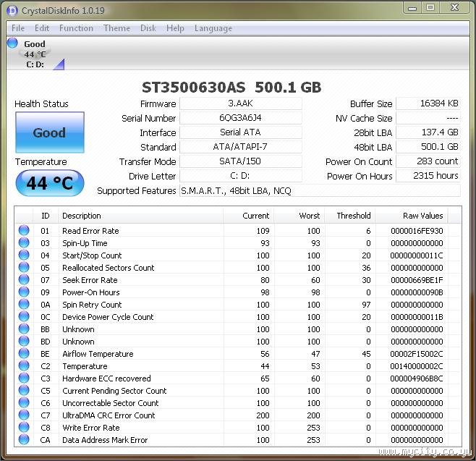
Task: Click the Threshold column header
Action: pyautogui.click(x=354, y=216)
